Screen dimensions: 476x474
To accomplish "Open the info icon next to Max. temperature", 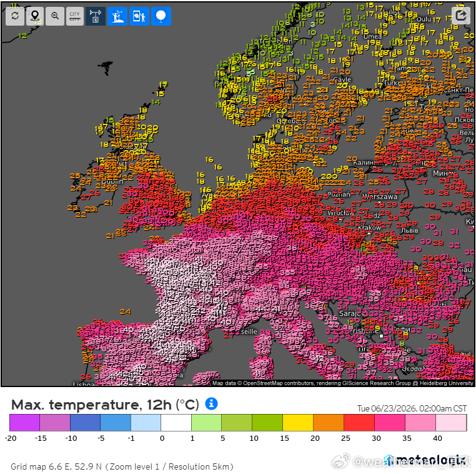I will coord(211,403).
